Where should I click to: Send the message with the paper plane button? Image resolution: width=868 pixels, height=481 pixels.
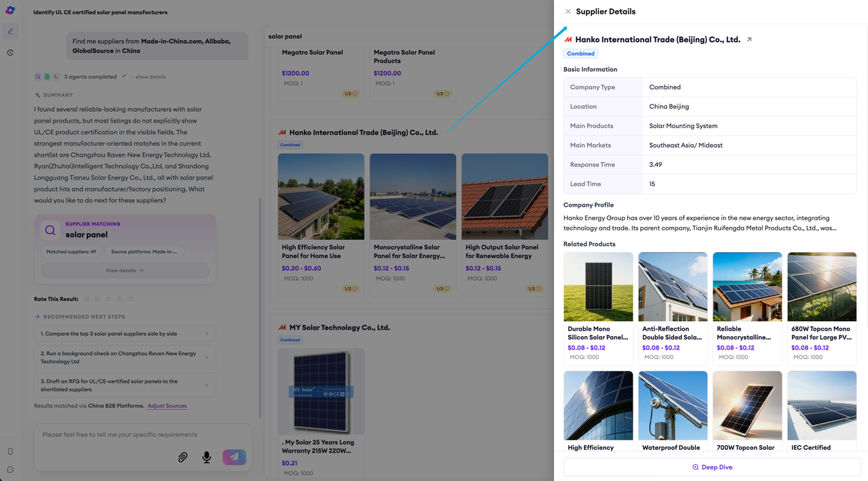click(x=234, y=457)
